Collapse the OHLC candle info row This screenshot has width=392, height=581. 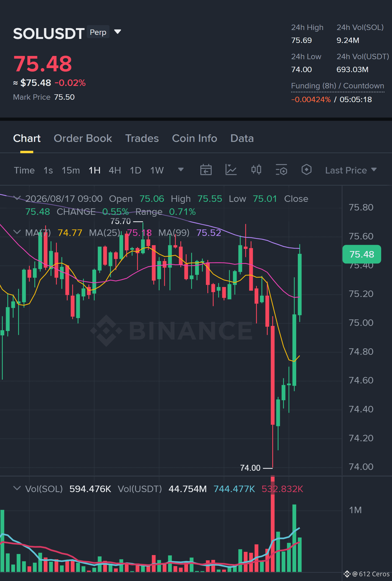tap(17, 198)
